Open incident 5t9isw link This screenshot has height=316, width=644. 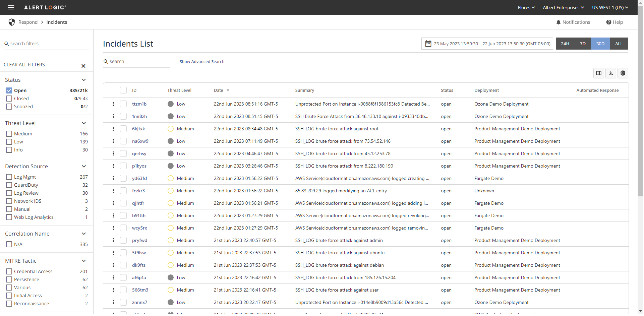pos(139,253)
